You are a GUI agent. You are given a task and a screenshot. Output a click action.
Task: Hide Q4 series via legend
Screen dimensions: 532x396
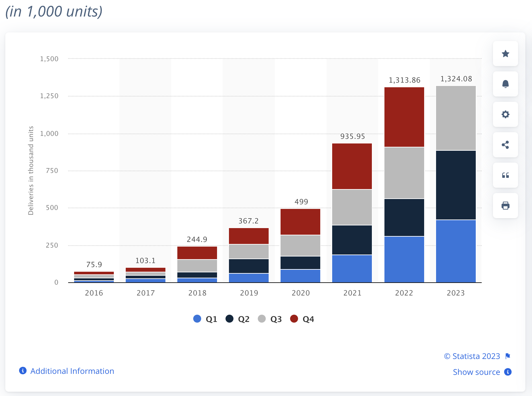302,319
